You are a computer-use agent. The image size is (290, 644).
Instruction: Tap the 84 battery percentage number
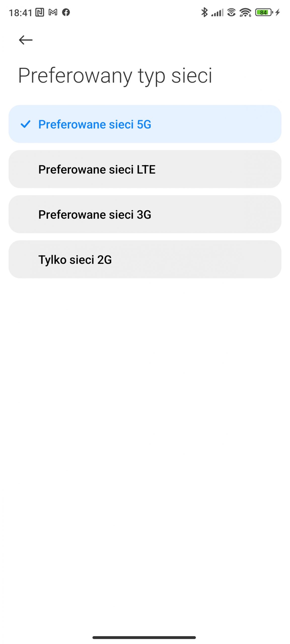coord(263,12)
